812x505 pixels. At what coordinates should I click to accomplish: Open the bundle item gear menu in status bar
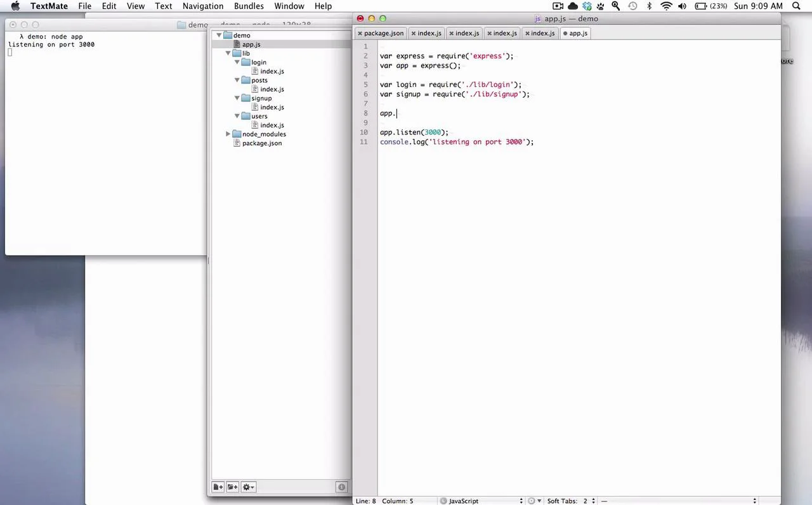534,501
